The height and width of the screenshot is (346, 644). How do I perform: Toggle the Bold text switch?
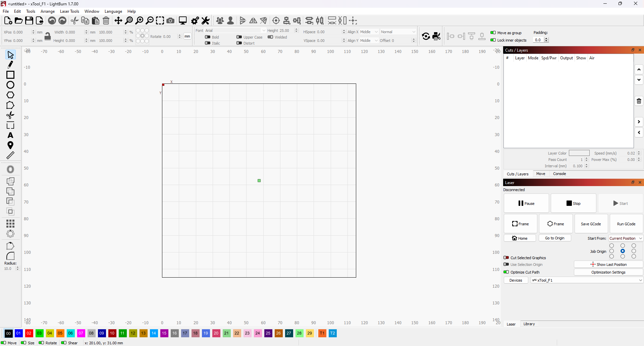point(208,37)
